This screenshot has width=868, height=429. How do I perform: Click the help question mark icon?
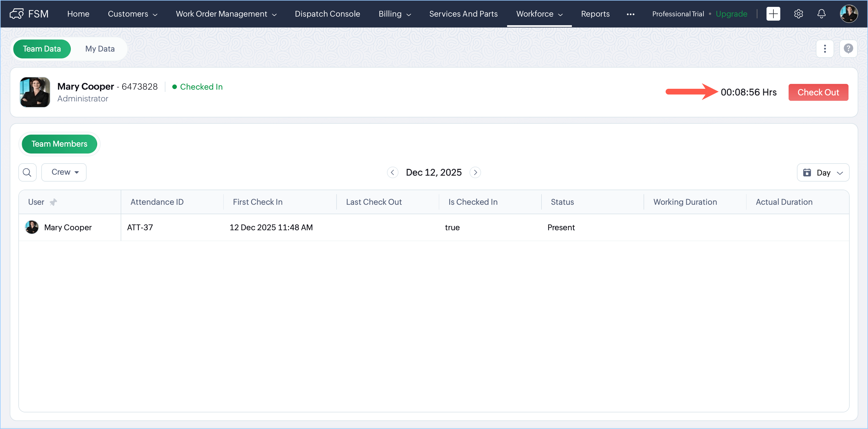point(848,49)
